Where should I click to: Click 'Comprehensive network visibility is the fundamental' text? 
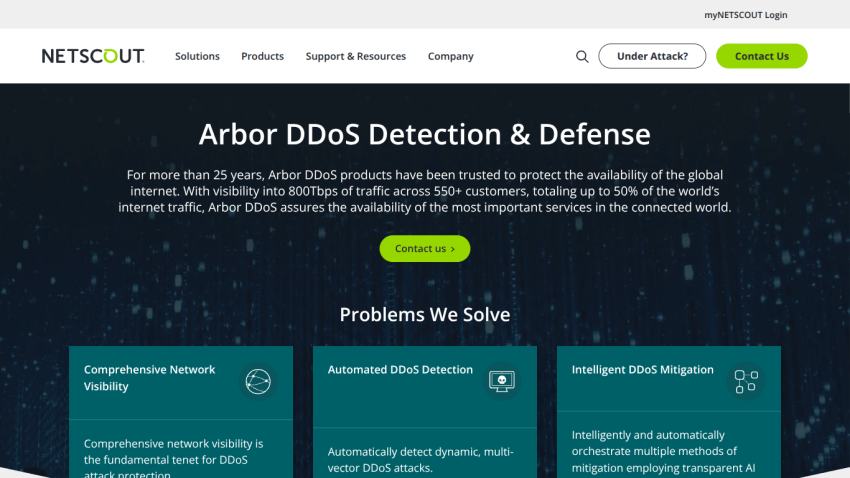click(x=173, y=460)
